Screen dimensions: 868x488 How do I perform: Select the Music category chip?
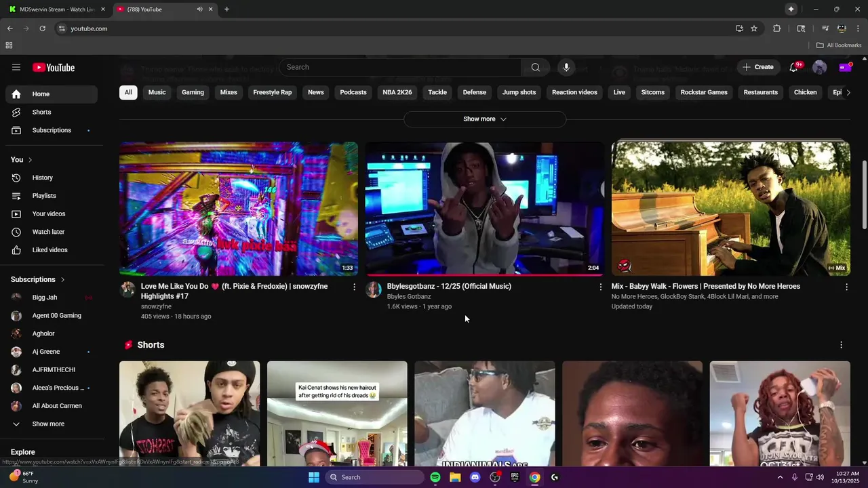157,92
